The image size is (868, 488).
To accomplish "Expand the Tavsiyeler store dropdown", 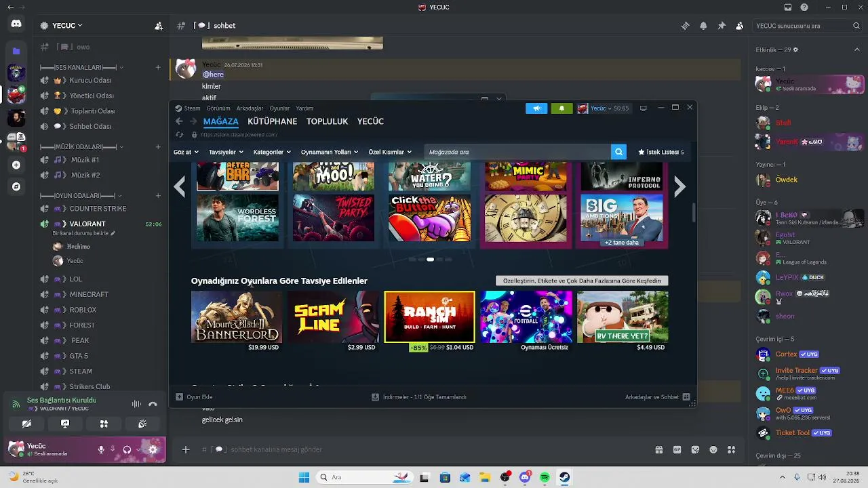I will pos(226,152).
